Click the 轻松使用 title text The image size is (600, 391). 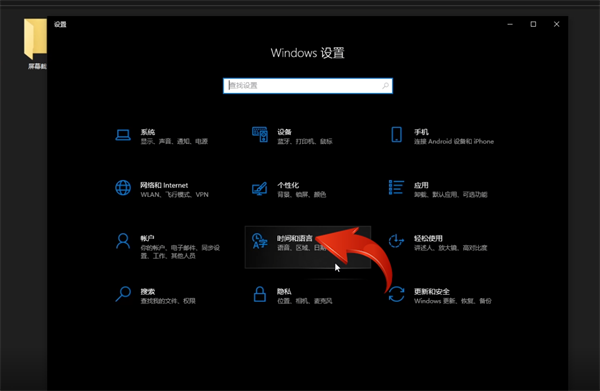(x=428, y=238)
